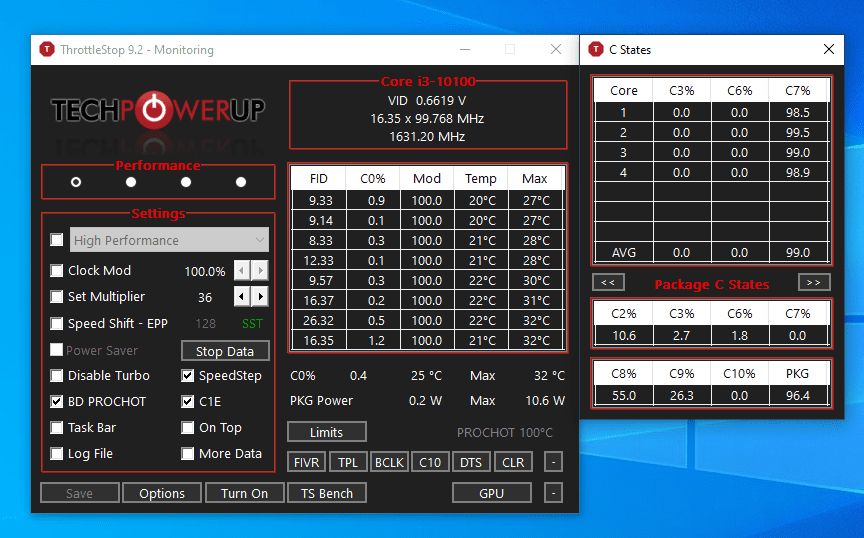Click the minus button next to GPU
Image resolution: width=864 pixels, height=538 pixels.
553,493
